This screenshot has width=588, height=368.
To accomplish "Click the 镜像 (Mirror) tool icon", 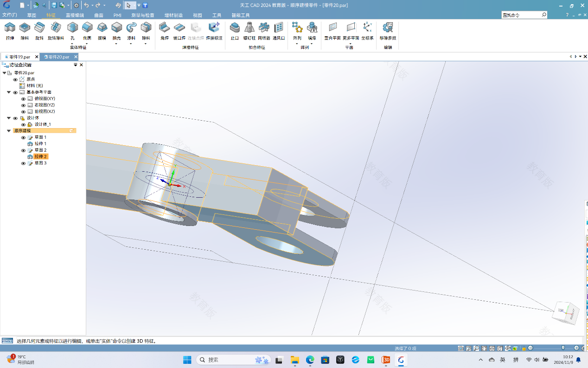I will pyautogui.click(x=312, y=28).
